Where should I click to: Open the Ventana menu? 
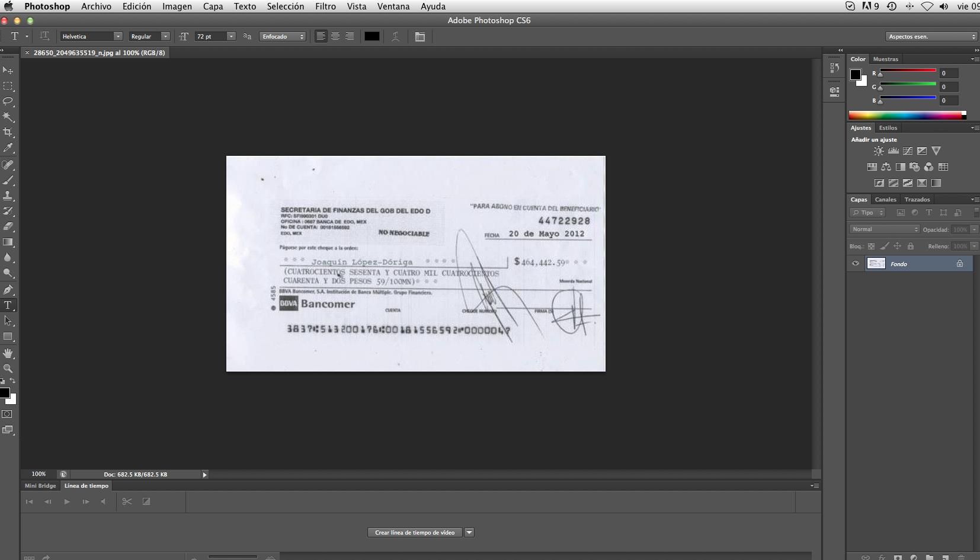[x=393, y=7]
